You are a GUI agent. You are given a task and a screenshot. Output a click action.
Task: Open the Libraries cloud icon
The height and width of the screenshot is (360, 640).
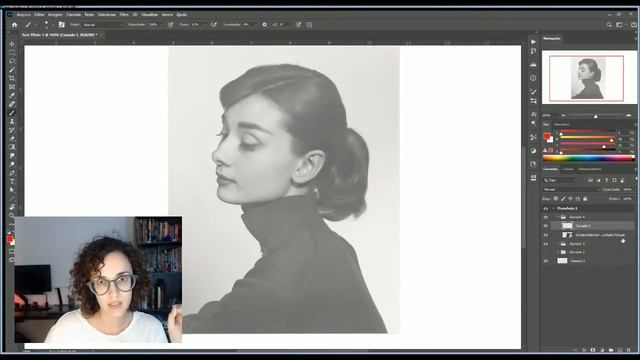(533, 64)
